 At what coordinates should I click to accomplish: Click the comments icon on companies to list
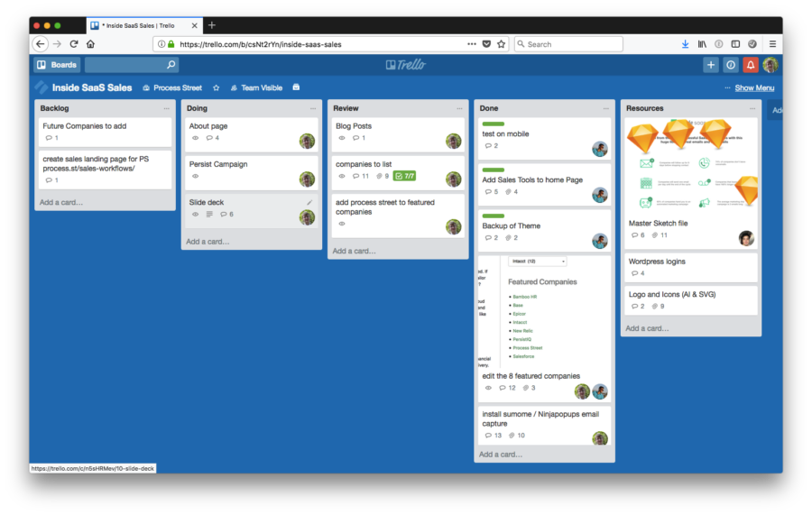[x=355, y=177]
